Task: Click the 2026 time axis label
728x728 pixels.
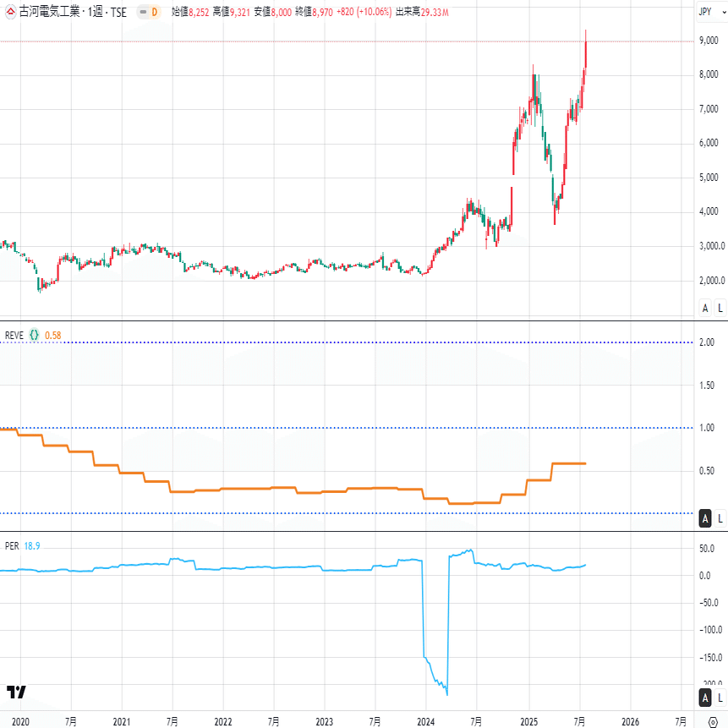Action: click(630, 721)
